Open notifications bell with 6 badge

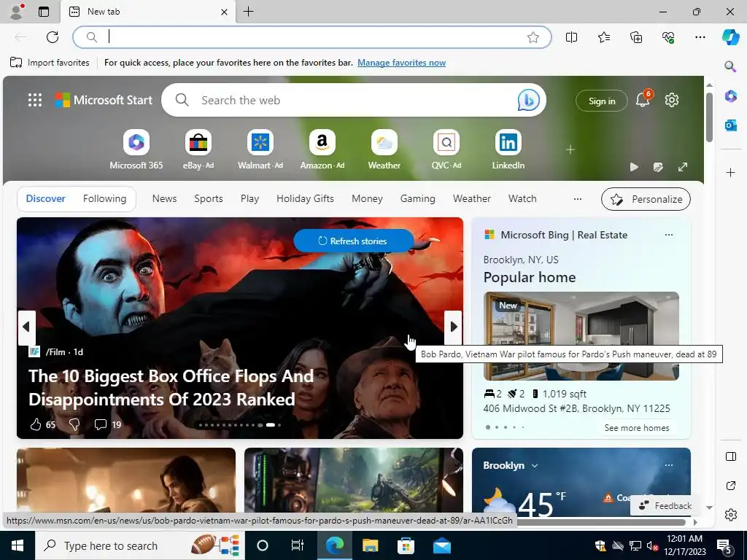click(x=643, y=99)
